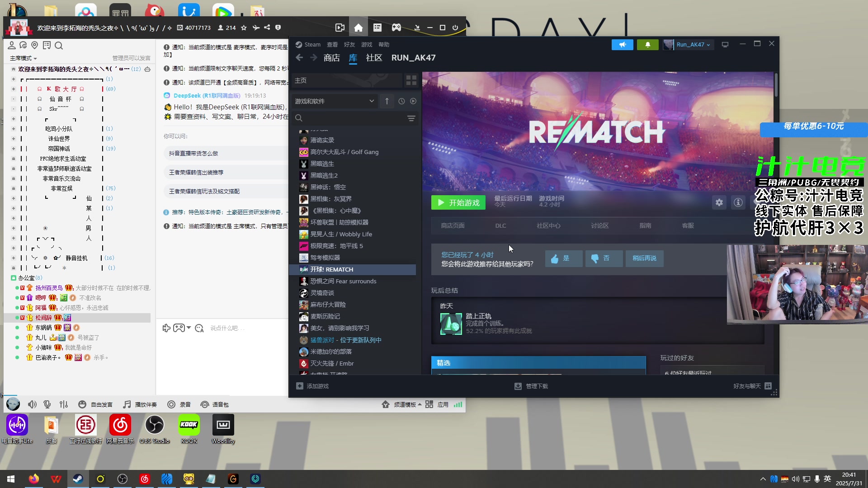
Task: Switch library to grid view icon
Action: [x=411, y=80]
